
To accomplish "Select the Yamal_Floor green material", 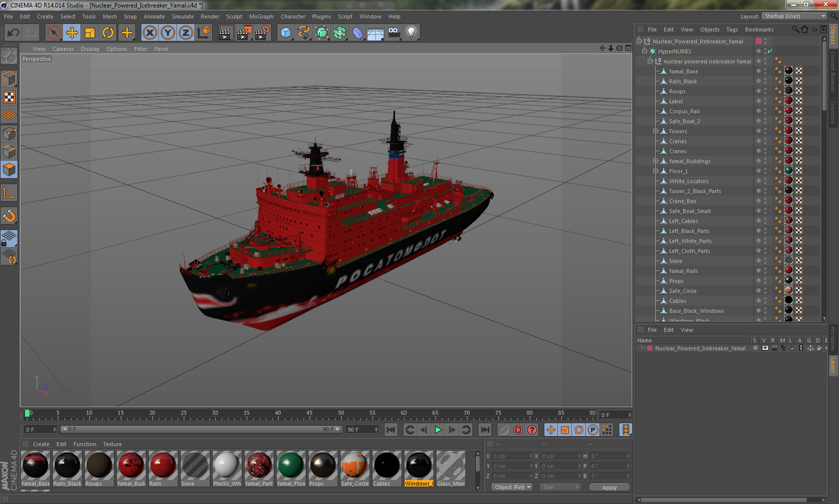I will coord(291,469).
